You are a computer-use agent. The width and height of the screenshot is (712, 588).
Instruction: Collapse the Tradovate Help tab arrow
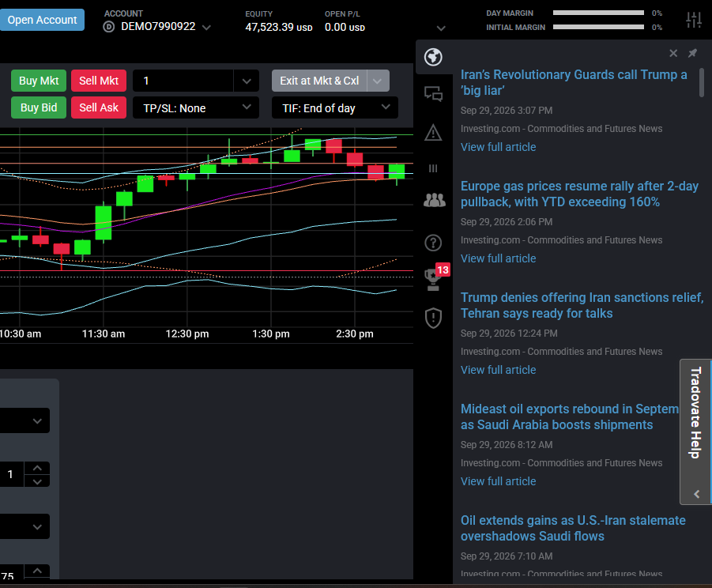click(696, 494)
